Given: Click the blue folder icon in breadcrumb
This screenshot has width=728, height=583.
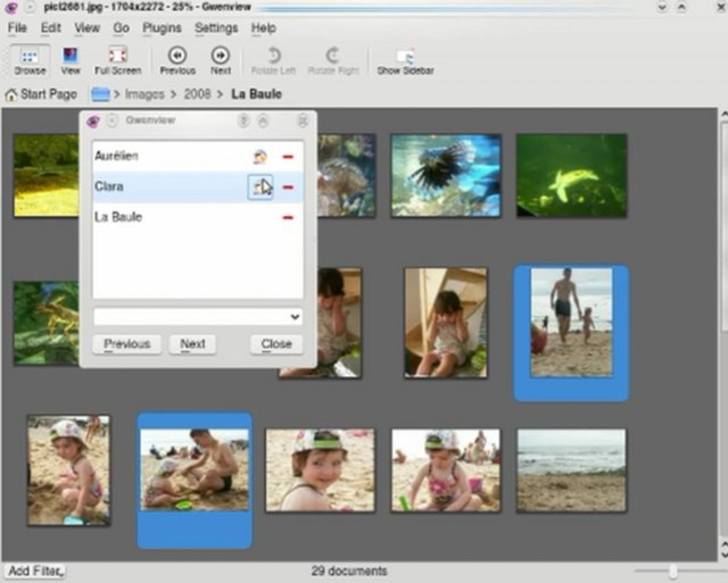Looking at the screenshot, I should pyautogui.click(x=101, y=94).
